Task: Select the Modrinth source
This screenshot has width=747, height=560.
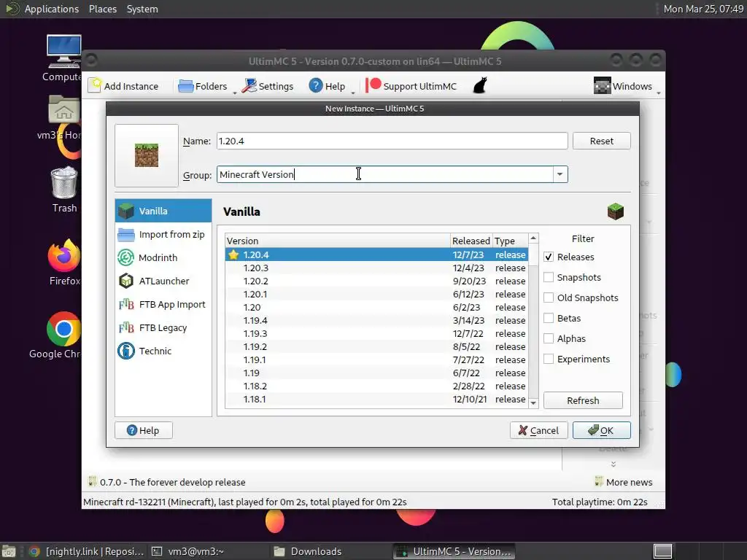Action: [x=163, y=257]
